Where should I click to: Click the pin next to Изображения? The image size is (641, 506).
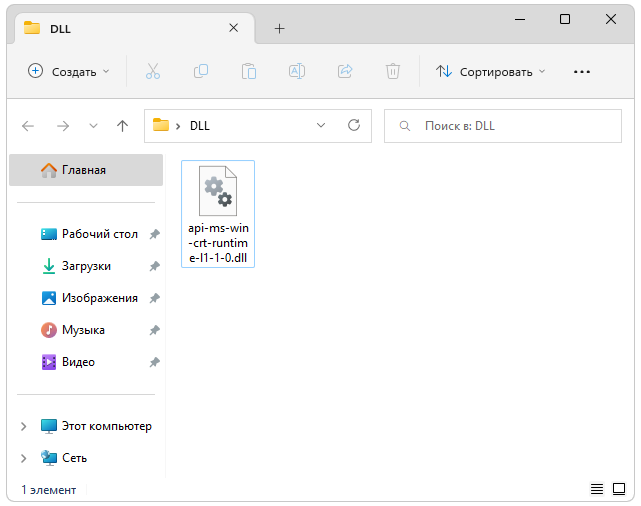[x=155, y=298]
